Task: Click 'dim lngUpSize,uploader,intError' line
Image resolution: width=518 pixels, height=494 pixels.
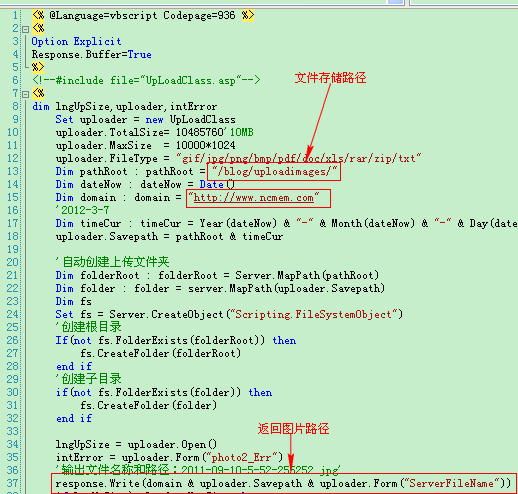Action: pyautogui.click(x=125, y=107)
